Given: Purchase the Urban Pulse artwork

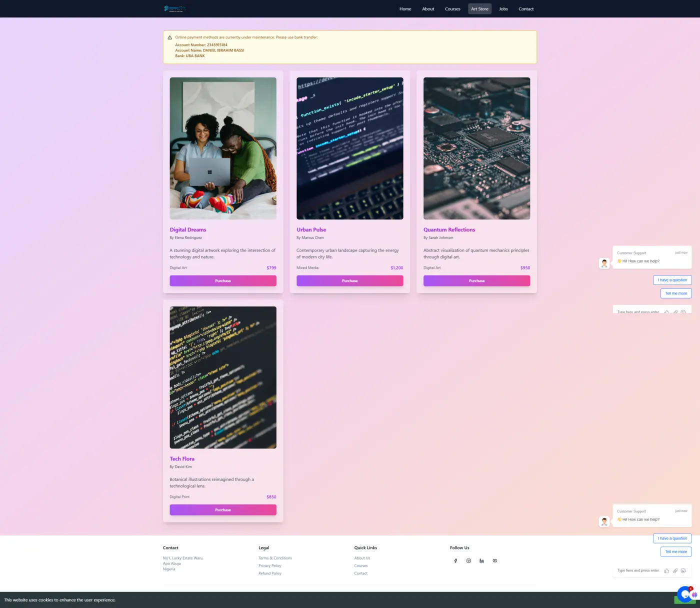Looking at the screenshot, I should [x=350, y=281].
